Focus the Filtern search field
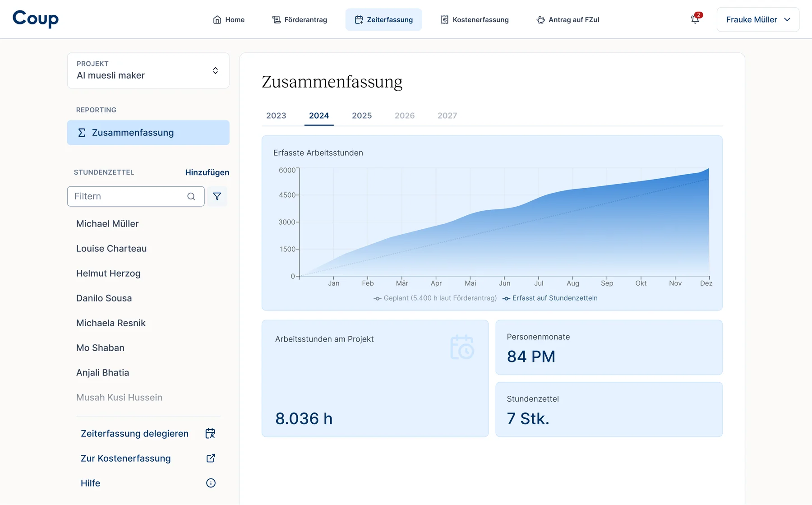812x505 pixels. pos(136,196)
